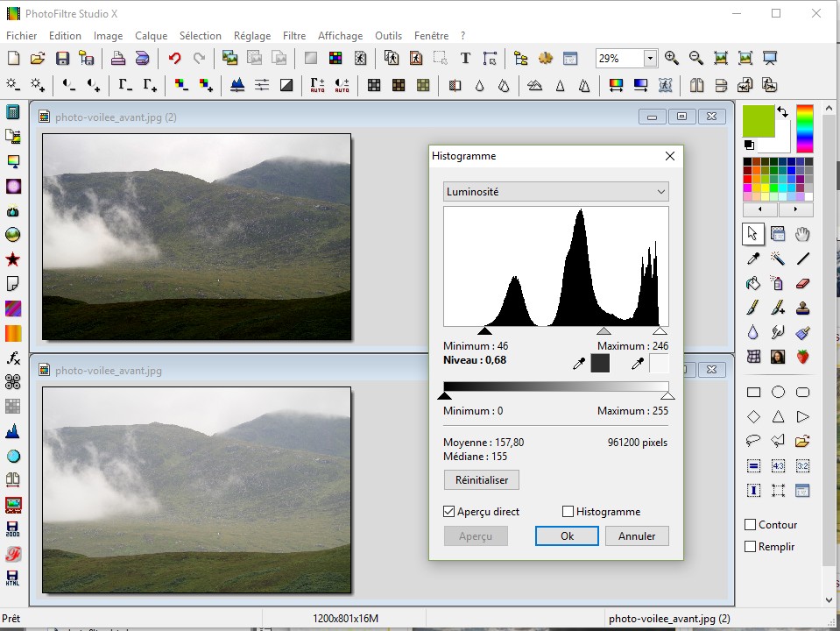Viewport: 840px width, 631px height.
Task: Click the New document icon
Action: click(x=13, y=58)
